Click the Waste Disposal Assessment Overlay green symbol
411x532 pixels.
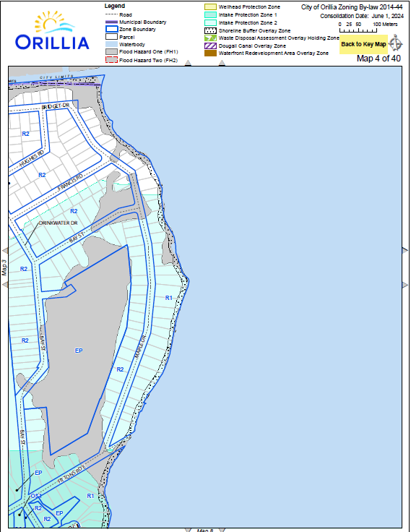(210, 38)
